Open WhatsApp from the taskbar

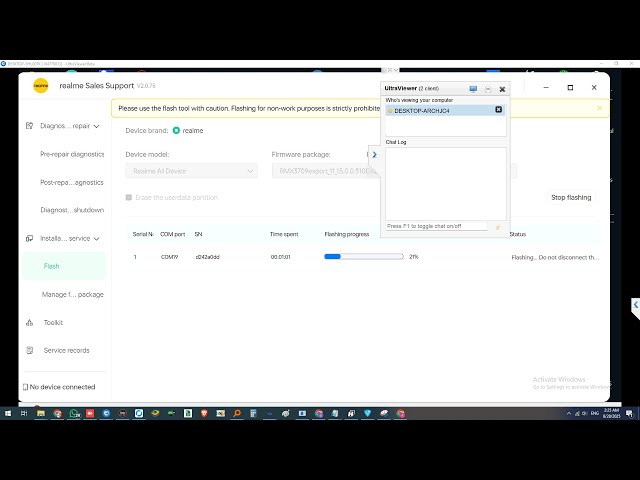point(74,413)
